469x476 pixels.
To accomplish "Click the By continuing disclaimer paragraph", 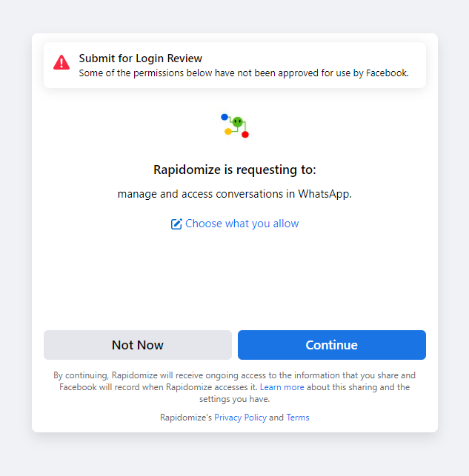I will 234,387.
